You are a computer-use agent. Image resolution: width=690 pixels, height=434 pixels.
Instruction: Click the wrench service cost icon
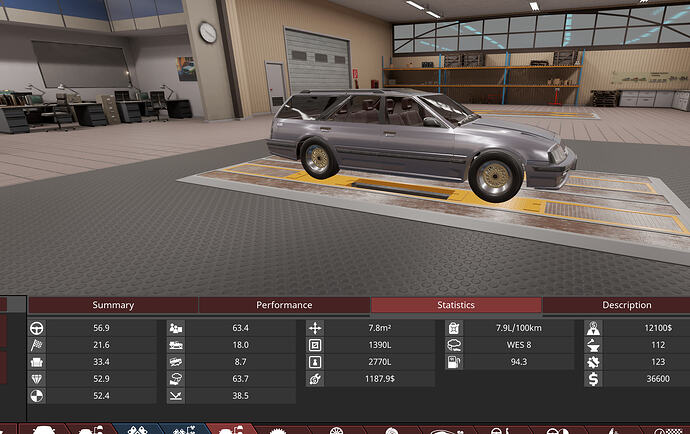315,379
